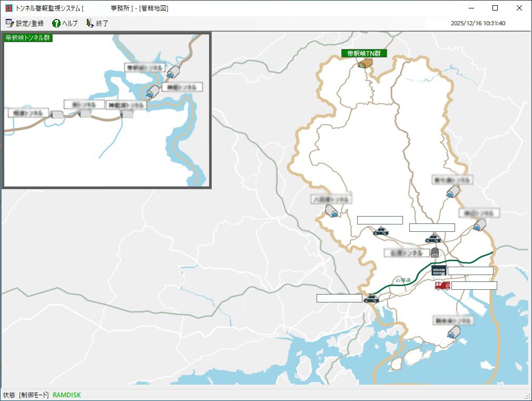Click the 帝釈峡TN群 green map label

pyautogui.click(x=364, y=53)
